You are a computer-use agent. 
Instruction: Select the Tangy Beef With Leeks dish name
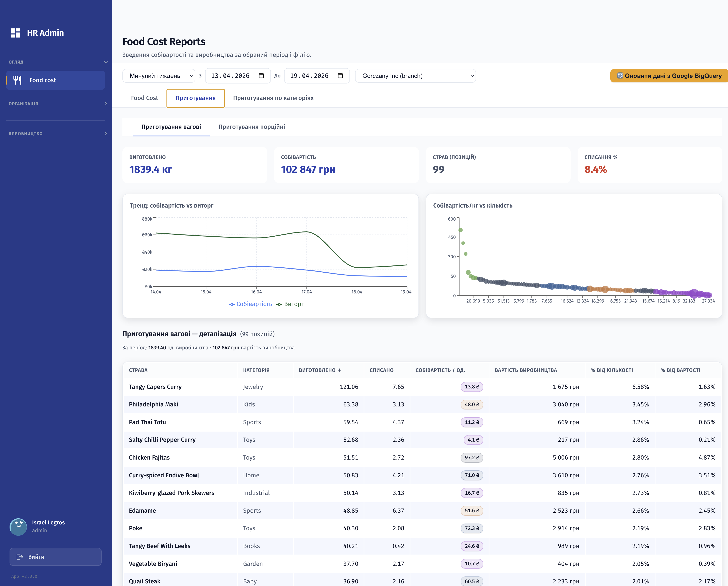160,546
